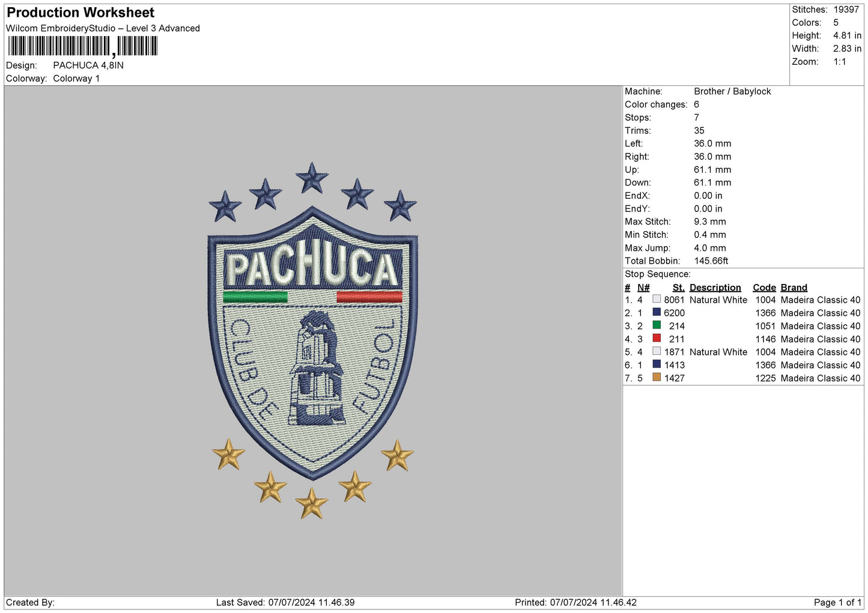Viewport: 868px width, 613px height.
Task: Click the barcode under the worksheet title
Action: tap(83, 46)
